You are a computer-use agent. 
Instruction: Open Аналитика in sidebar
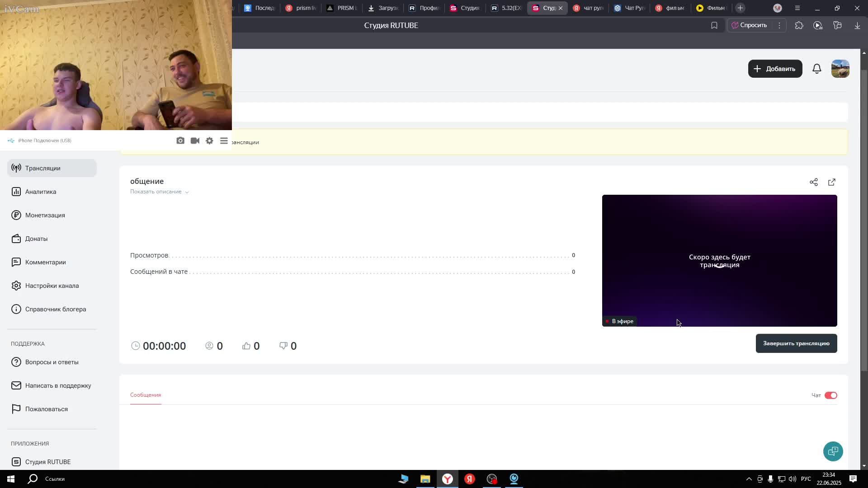pyautogui.click(x=41, y=192)
